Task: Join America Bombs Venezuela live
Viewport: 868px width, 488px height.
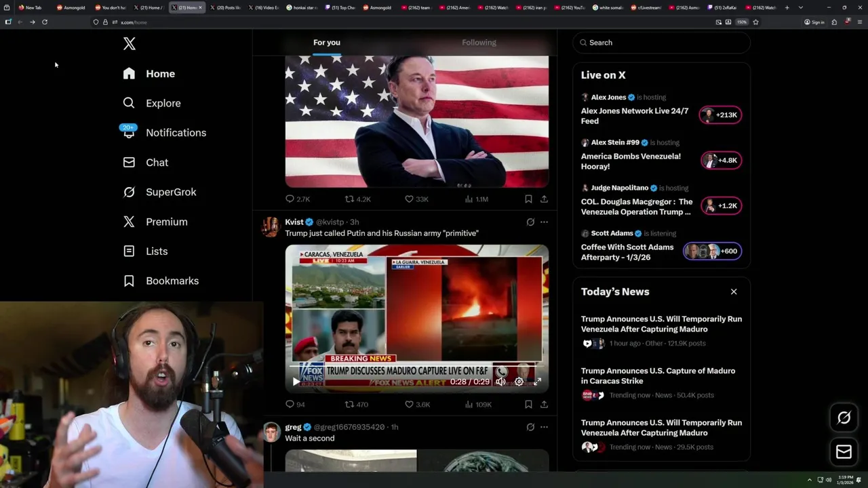Action: click(x=661, y=155)
